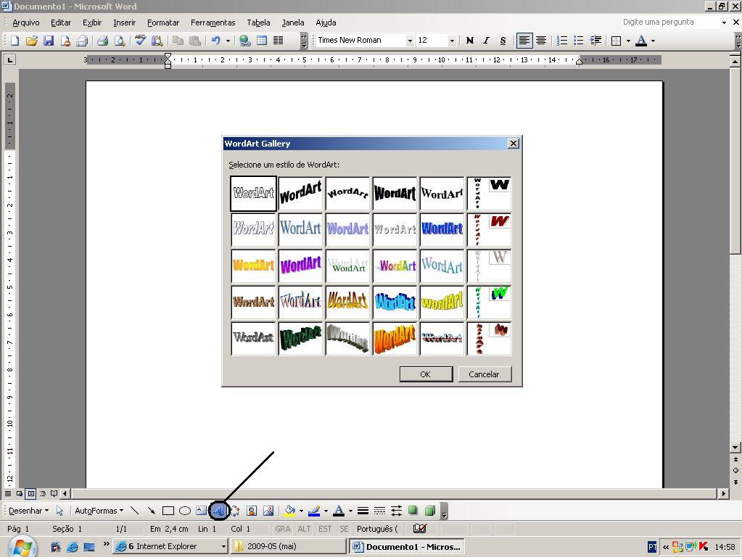Image resolution: width=742 pixels, height=560 pixels.
Task: Switch to the 2009-05 (mai) taskbar window
Action: pos(289,546)
